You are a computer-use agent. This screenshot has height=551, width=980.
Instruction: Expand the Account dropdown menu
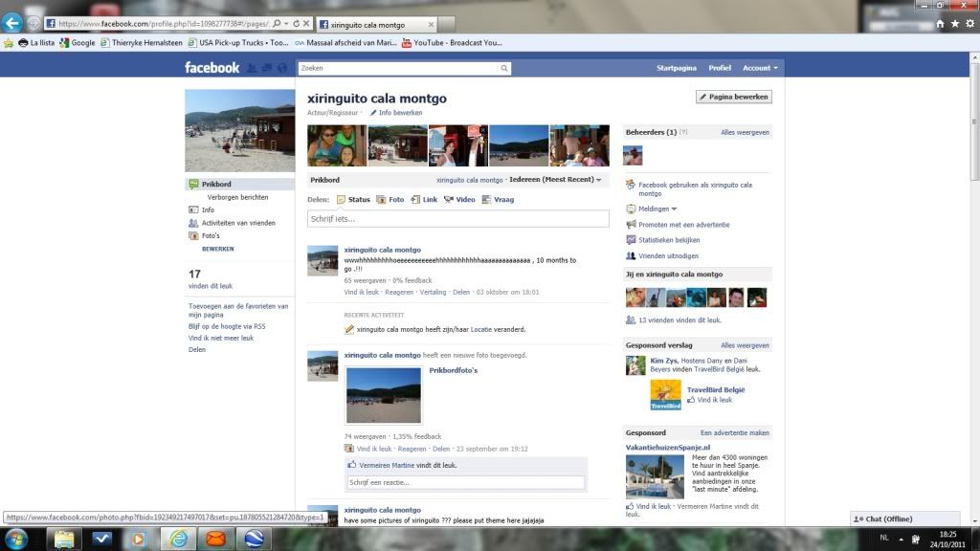(760, 68)
